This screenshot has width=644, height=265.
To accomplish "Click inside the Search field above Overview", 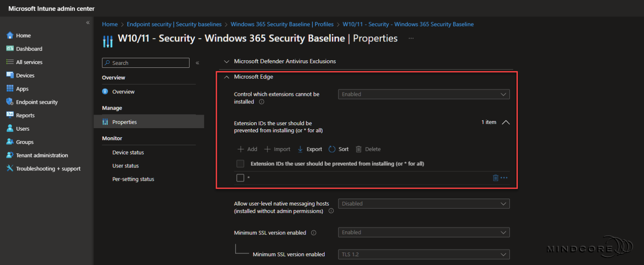I will pyautogui.click(x=145, y=62).
